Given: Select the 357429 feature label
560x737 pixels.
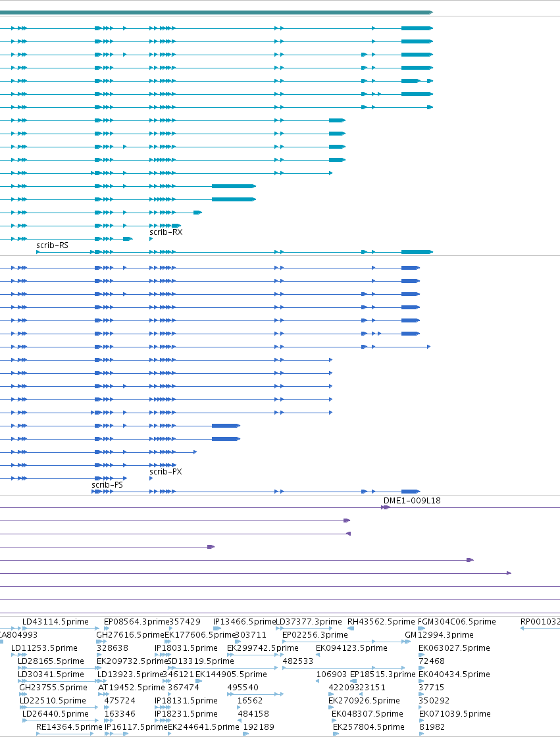Looking at the screenshot, I should [185, 622].
